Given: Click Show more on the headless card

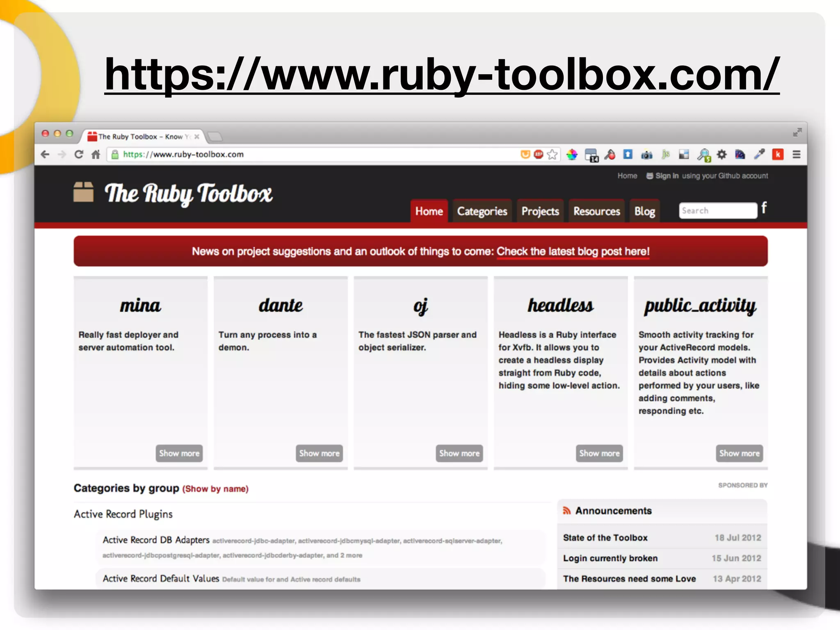Looking at the screenshot, I should click(599, 453).
